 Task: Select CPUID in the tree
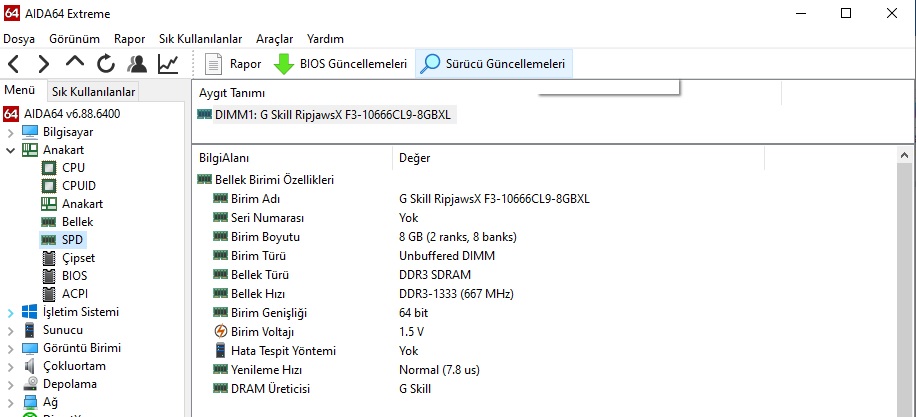(78, 185)
